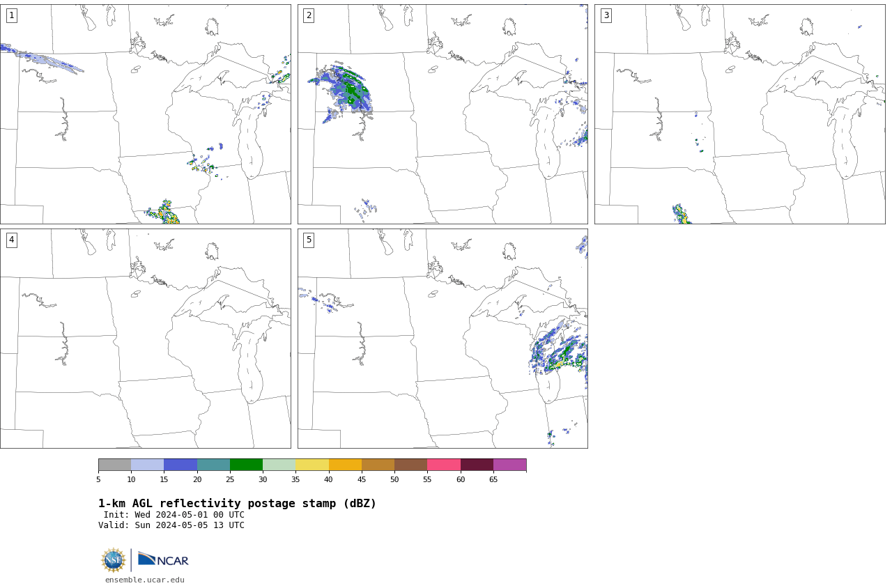Screen dimensions: 892x588
Task: Click the Valid Sun 2024-05-05 13 UTC text
Action: (x=171, y=525)
